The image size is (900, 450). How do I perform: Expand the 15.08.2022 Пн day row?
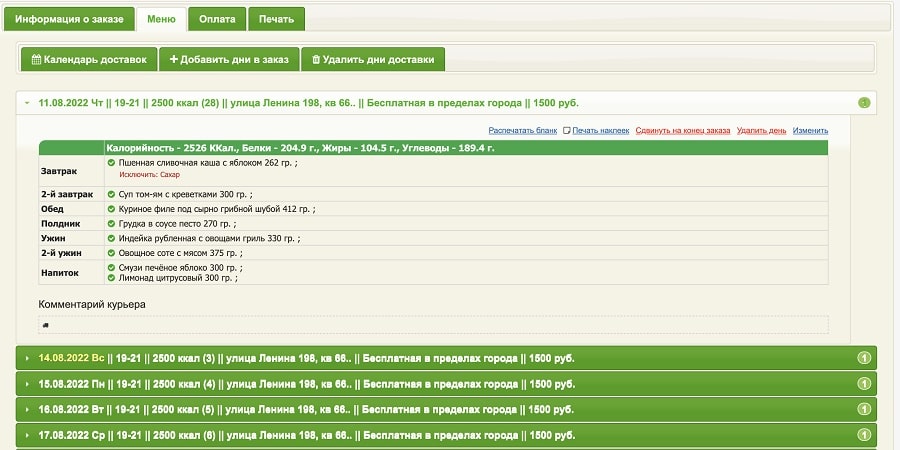point(446,384)
